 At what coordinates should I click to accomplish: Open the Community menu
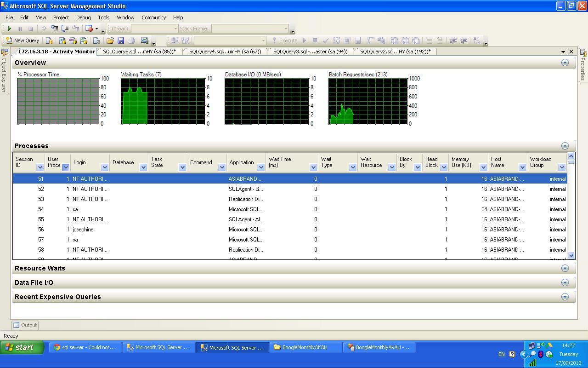[x=154, y=17]
